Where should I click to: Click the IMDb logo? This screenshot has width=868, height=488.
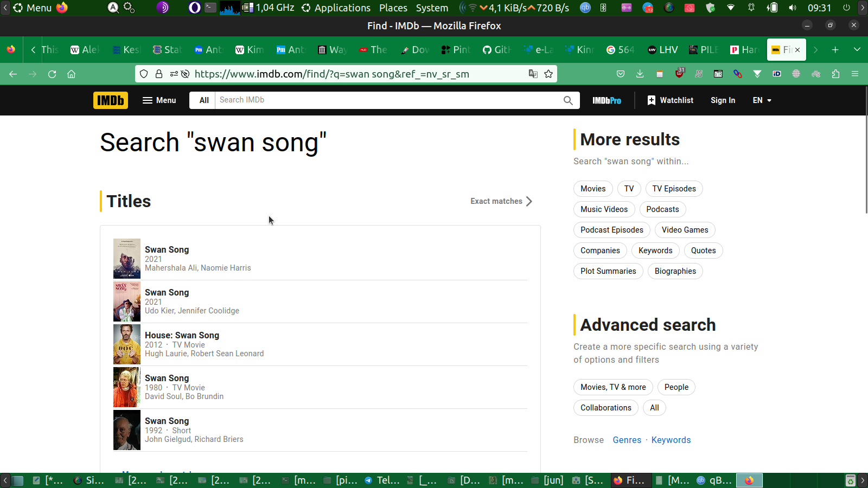(111, 100)
